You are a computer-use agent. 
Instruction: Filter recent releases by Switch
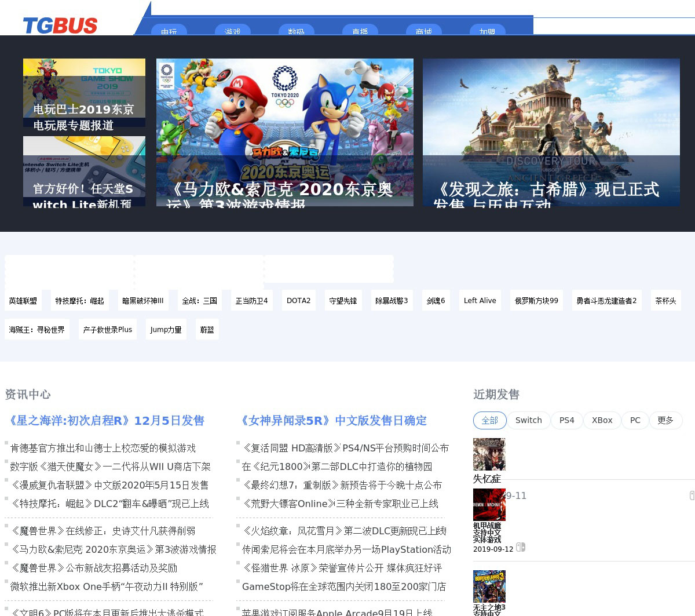point(528,420)
